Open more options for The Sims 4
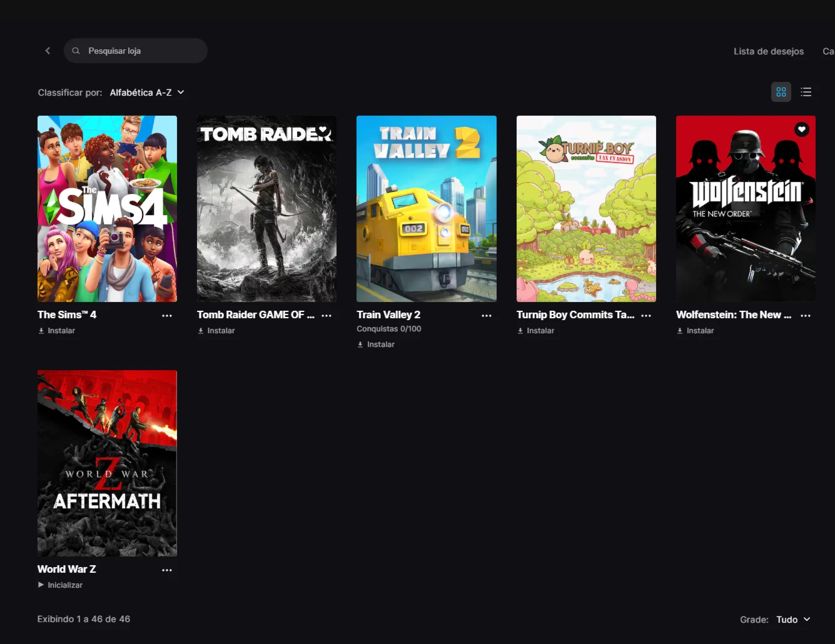 [167, 316]
